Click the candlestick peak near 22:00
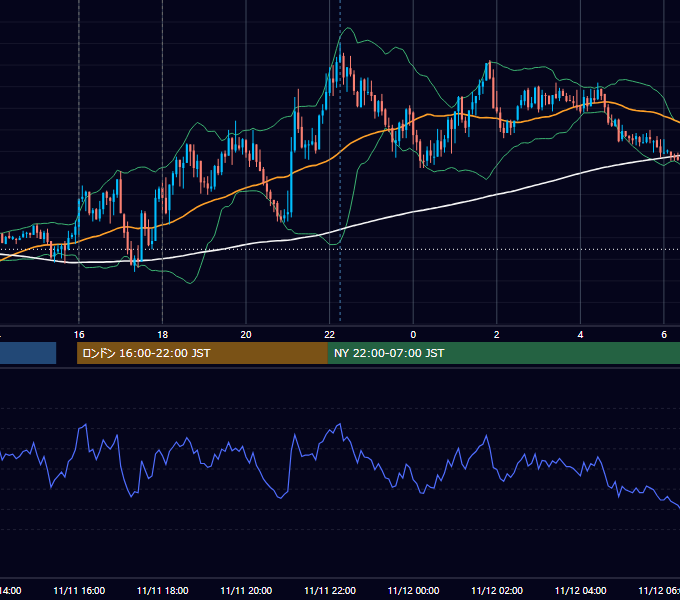Viewport: 680px width, 600px height. click(x=340, y=54)
